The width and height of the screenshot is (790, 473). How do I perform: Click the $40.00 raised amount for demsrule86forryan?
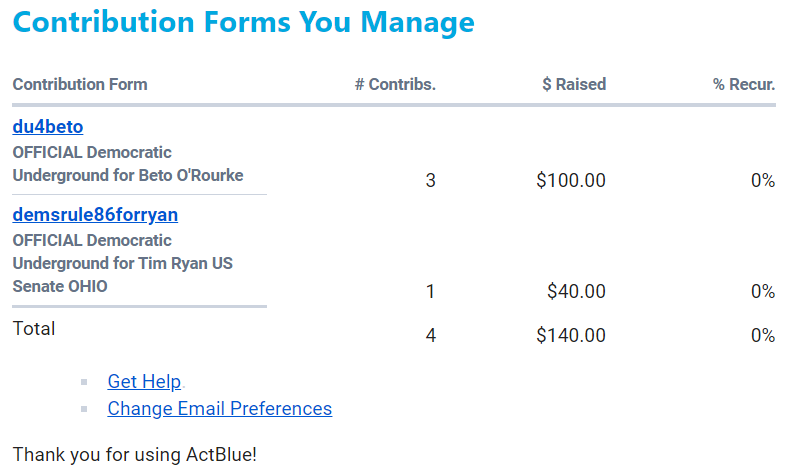pyautogui.click(x=576, y=291)
